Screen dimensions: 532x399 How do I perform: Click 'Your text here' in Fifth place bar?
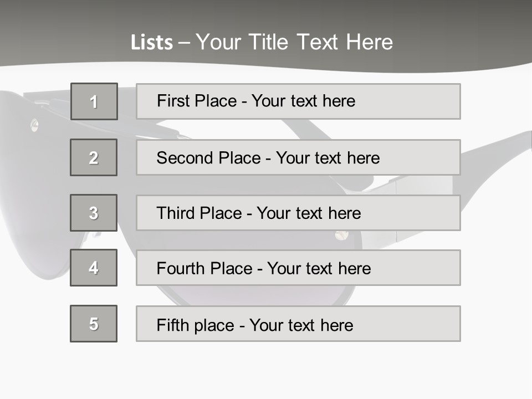(x=301, y=325)
